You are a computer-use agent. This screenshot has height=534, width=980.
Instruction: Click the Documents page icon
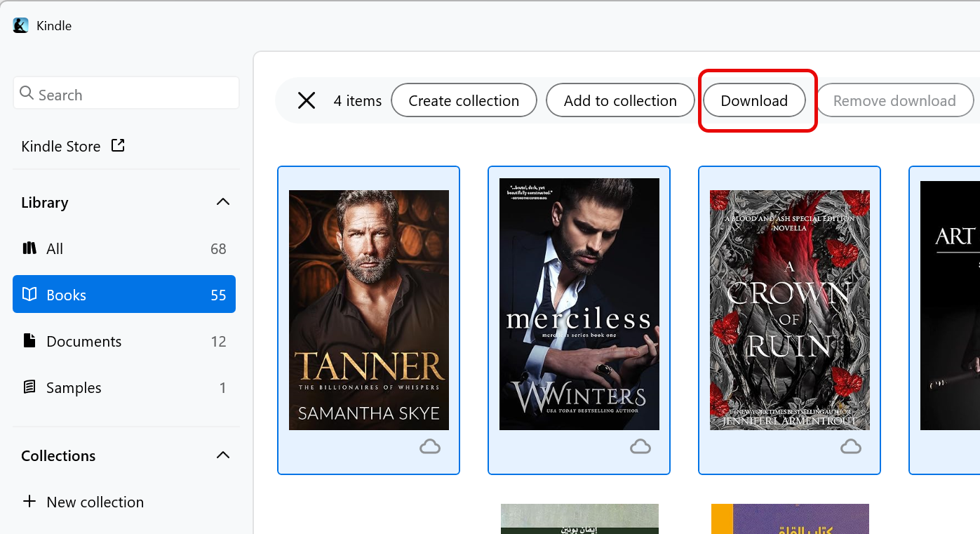point(29,340)
